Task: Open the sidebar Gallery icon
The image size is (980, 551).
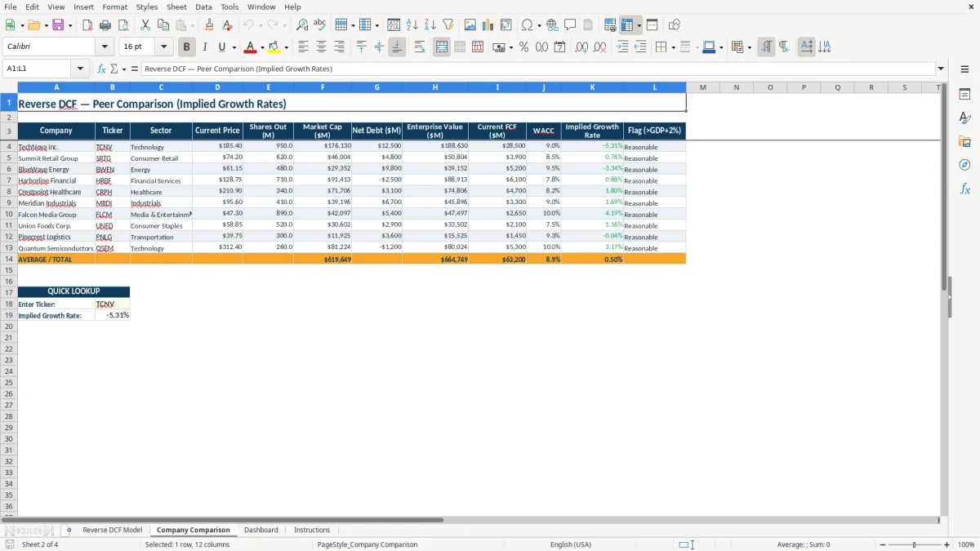Action: coord(964,142)
